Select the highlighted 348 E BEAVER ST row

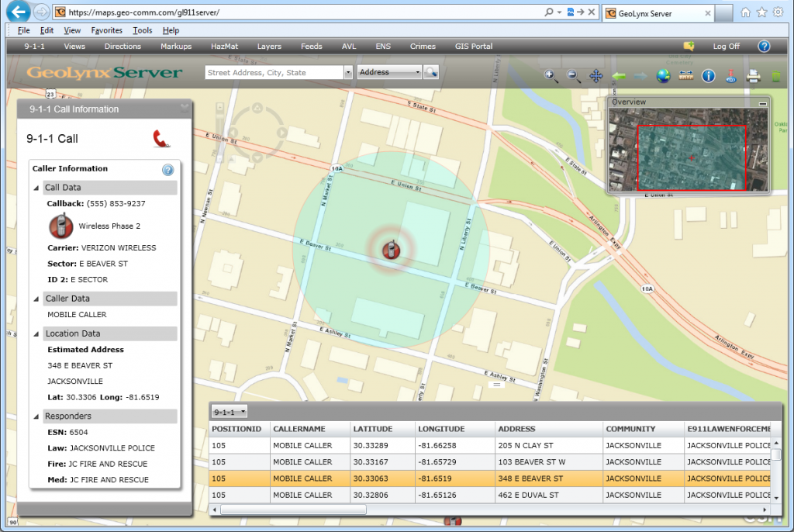click(490, 478)
